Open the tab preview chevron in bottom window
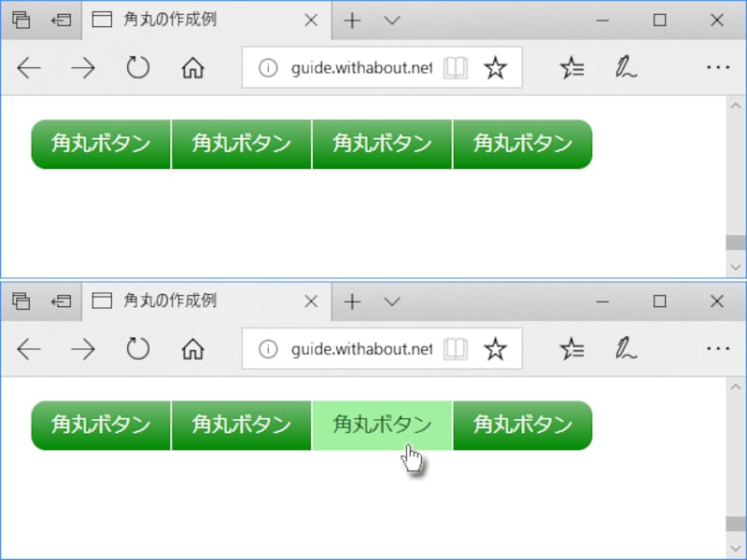This screenshot has width=747, height=560. tap(390, 301)
